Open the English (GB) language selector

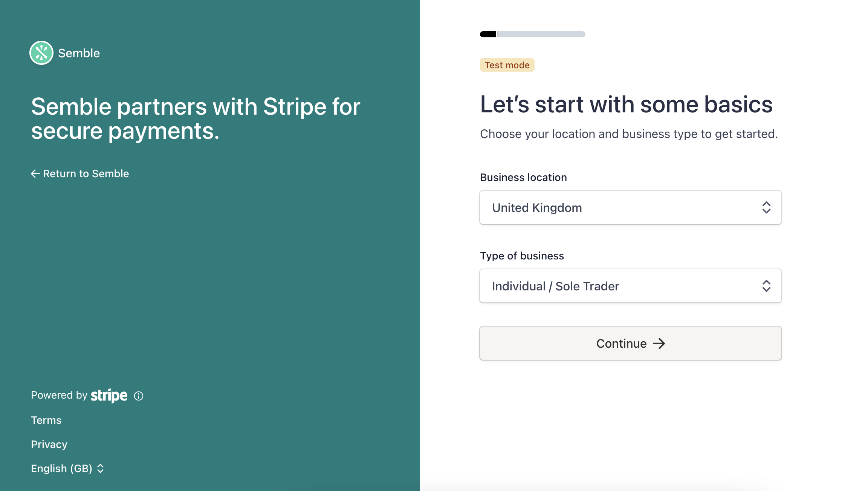coord(62,468)
